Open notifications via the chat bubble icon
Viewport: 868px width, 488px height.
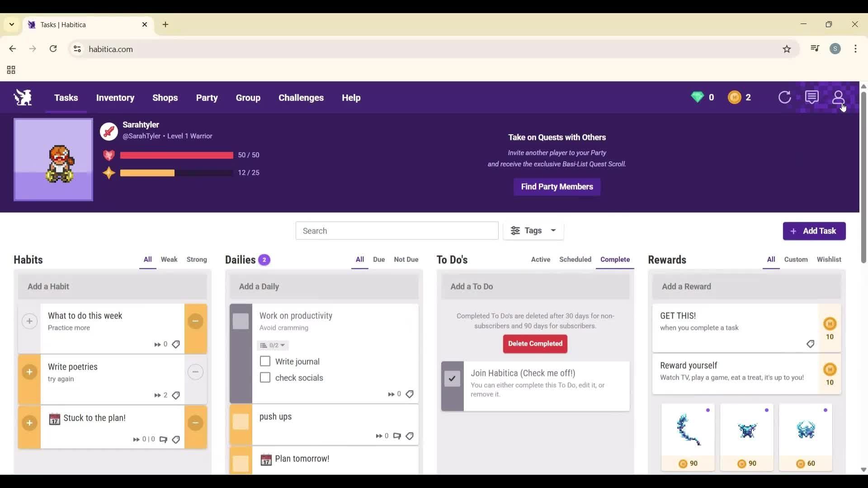(x=812, y=97)
